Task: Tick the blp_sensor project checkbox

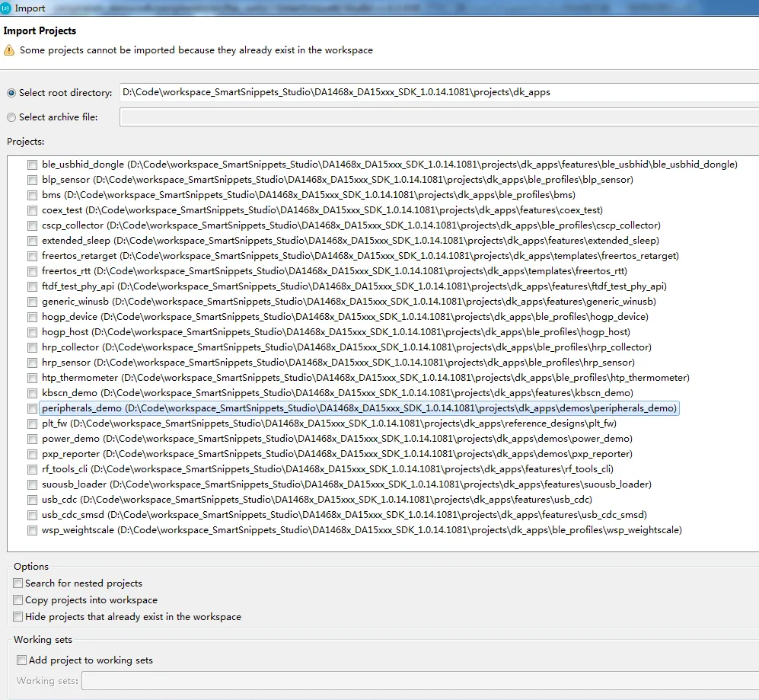Action: tap(32, 180)
